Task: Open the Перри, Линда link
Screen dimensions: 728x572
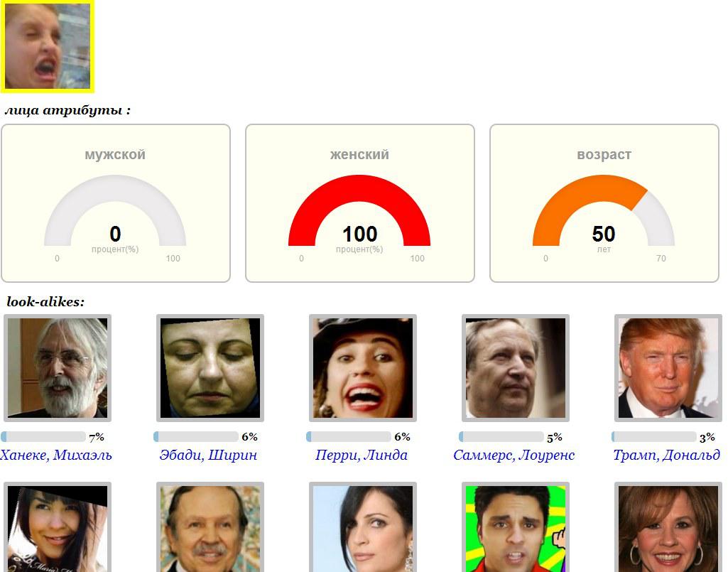Action: (x=362, y=455)
